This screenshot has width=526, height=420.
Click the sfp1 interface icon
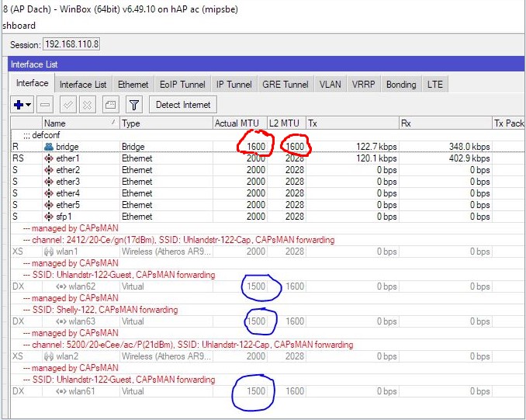point(49,217)
